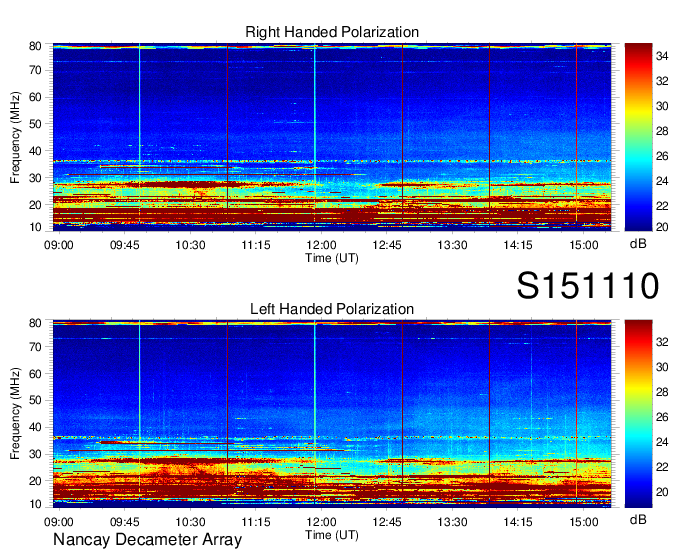Click frequency tick 80 of Left Handed plot

(35, 323)
